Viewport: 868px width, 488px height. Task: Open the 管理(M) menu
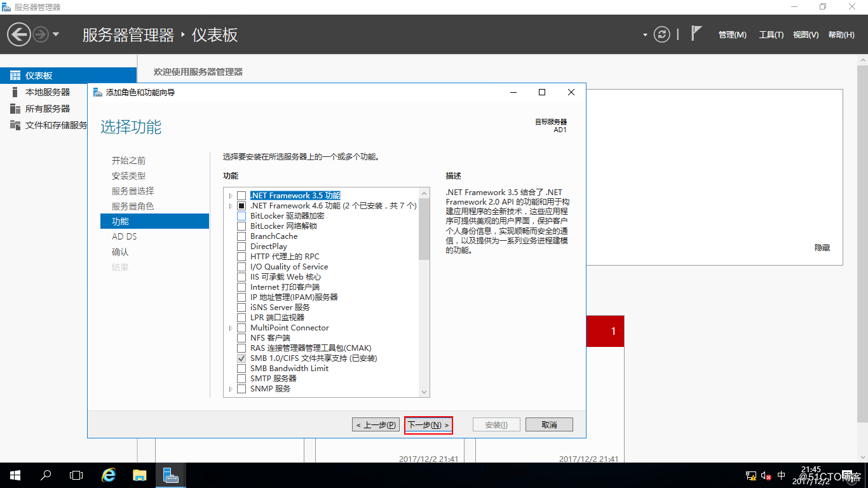pos(732,35)
